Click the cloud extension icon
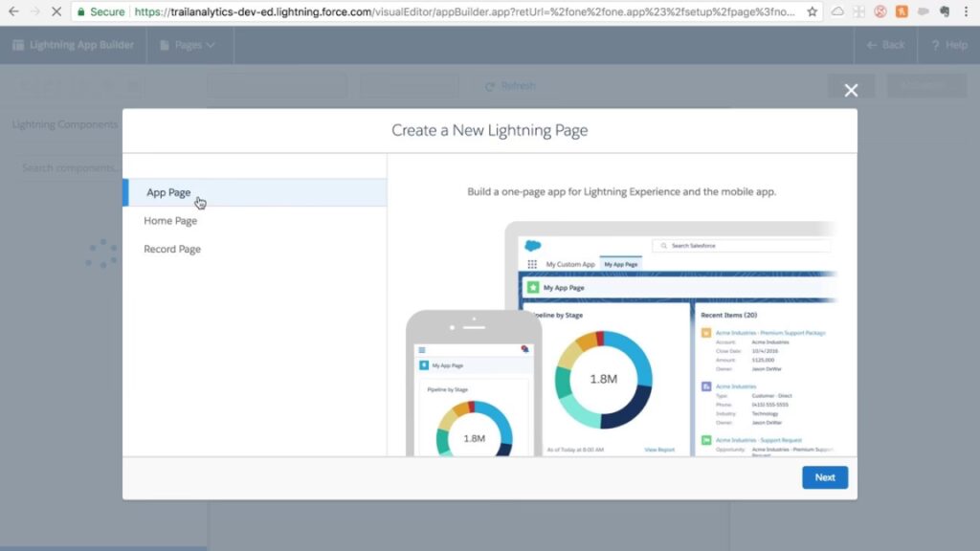 [837, 12]
